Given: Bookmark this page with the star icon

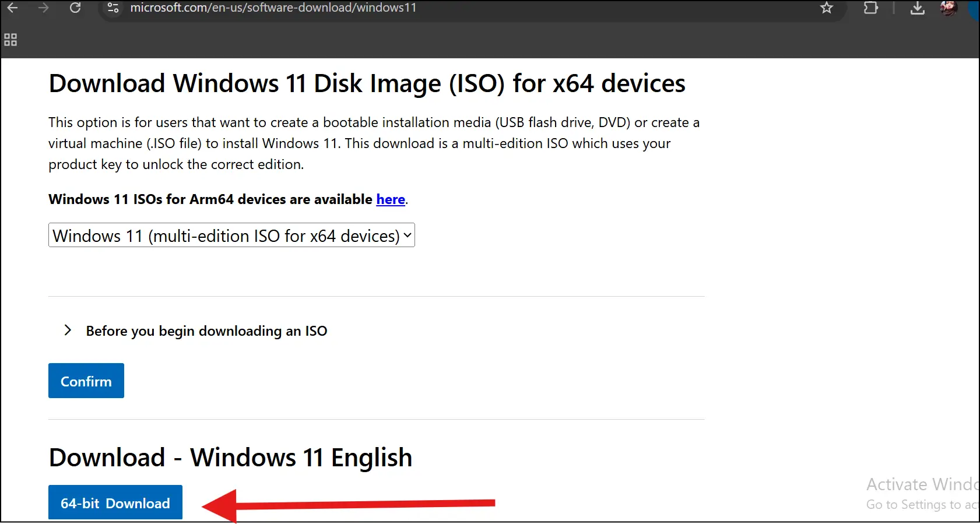Looking at the screenshot, I should (x=826, y=8).
